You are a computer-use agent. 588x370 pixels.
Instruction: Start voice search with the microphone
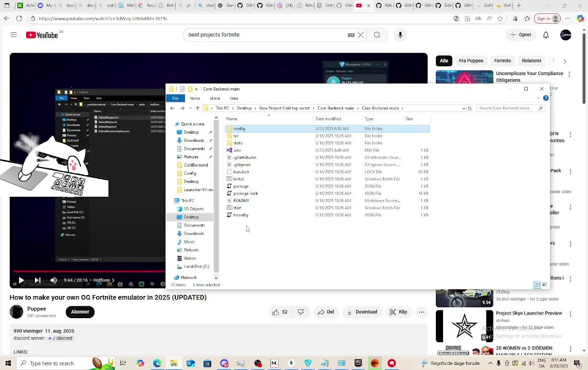400,35
